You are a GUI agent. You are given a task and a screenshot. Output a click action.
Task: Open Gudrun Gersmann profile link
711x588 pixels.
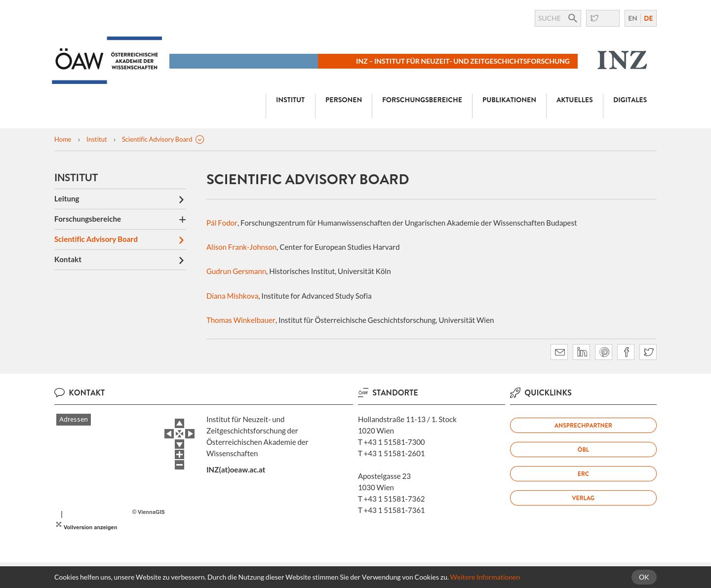pyautogui.click(x=236, y=272)
